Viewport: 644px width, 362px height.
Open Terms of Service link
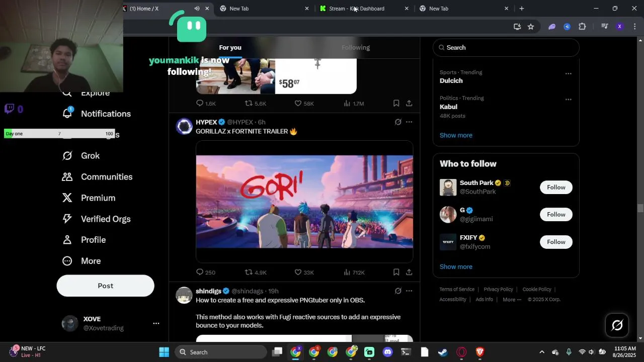457,290
